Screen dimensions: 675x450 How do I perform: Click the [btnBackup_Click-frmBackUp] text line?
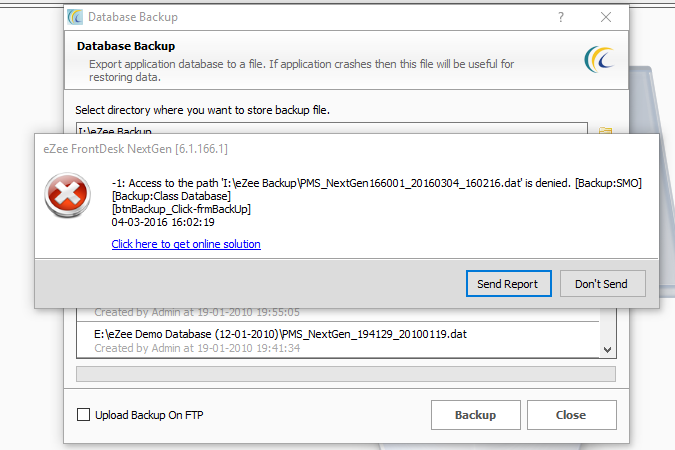181,209
